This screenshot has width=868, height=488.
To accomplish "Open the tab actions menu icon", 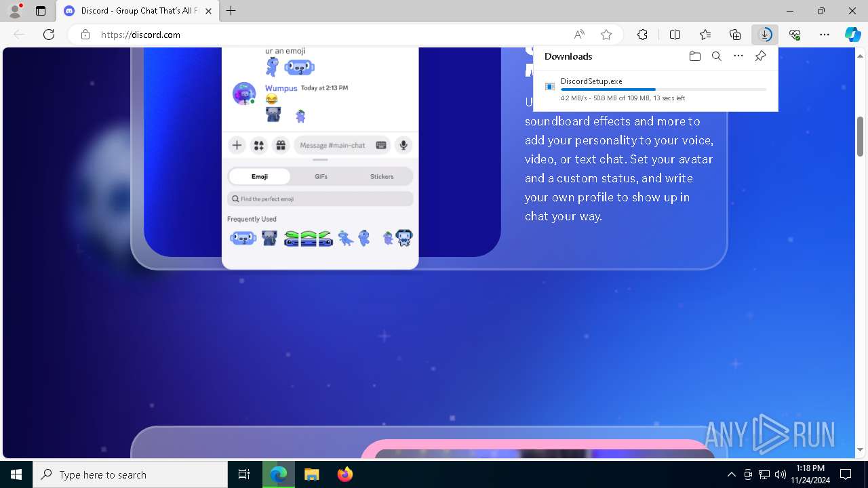I will coord(41,11).
